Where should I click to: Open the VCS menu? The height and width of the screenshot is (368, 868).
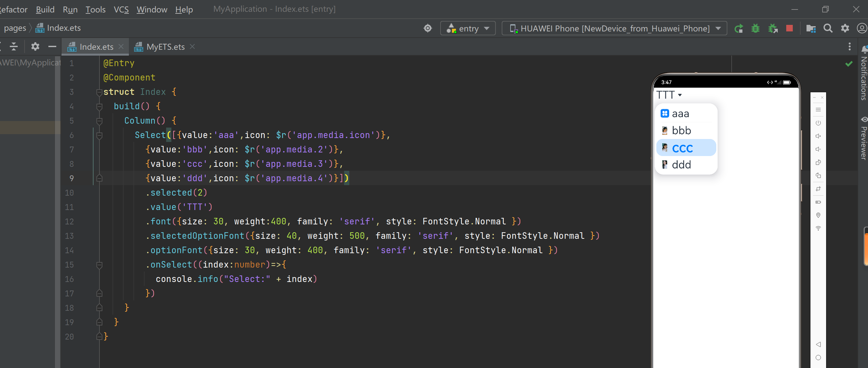tap(121, 9)
